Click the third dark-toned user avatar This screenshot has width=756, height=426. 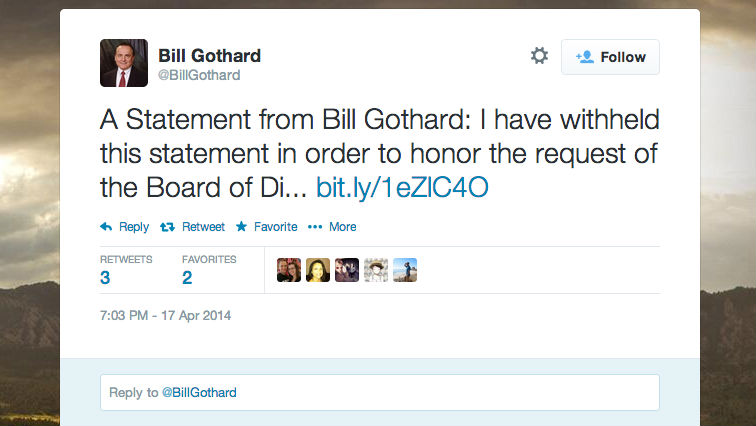click(x=346, y=270)
